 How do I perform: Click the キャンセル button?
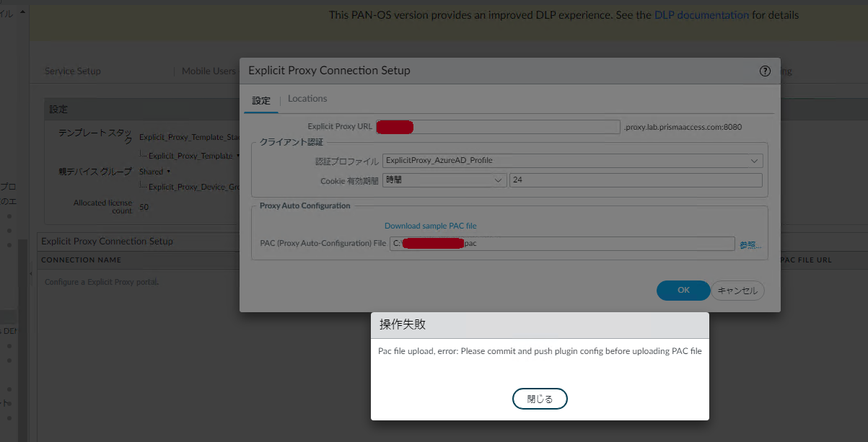[737, 291]
